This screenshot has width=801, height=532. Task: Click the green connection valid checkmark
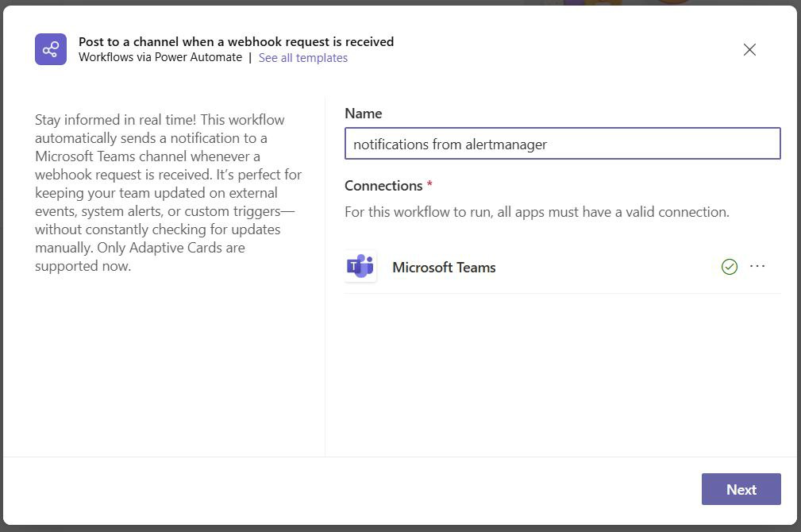coord(730,266)
